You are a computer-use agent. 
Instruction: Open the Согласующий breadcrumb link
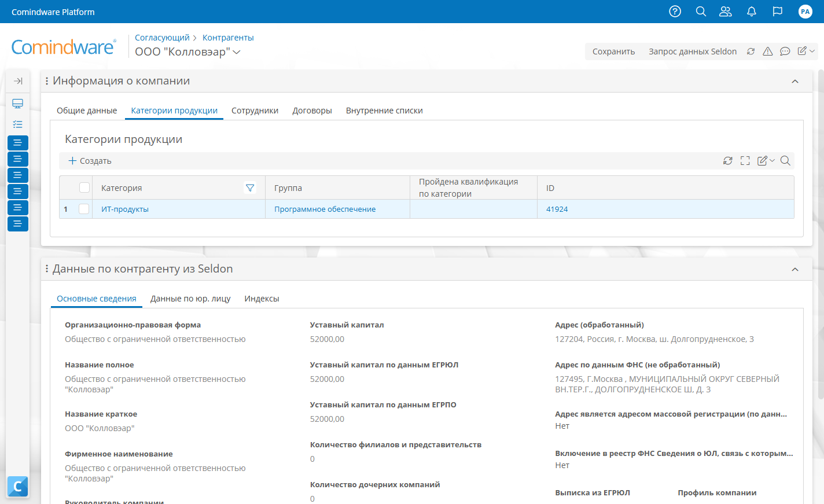(x=162, y=38)
